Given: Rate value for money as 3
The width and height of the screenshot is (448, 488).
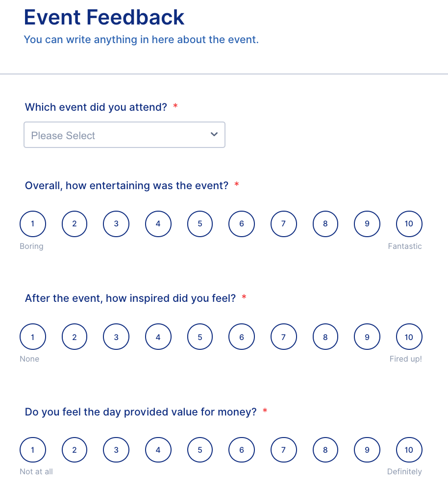Looking at the screenshot, I should [x=116, y=450].
